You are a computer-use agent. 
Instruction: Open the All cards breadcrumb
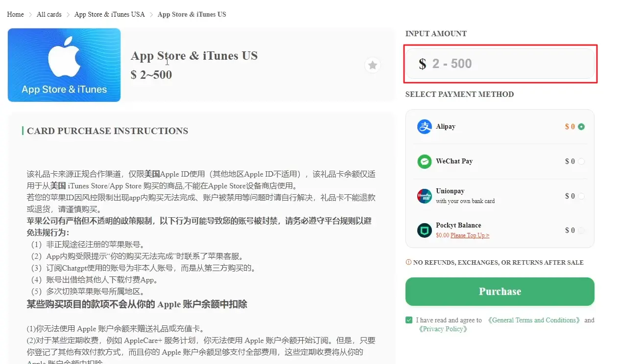49,14
